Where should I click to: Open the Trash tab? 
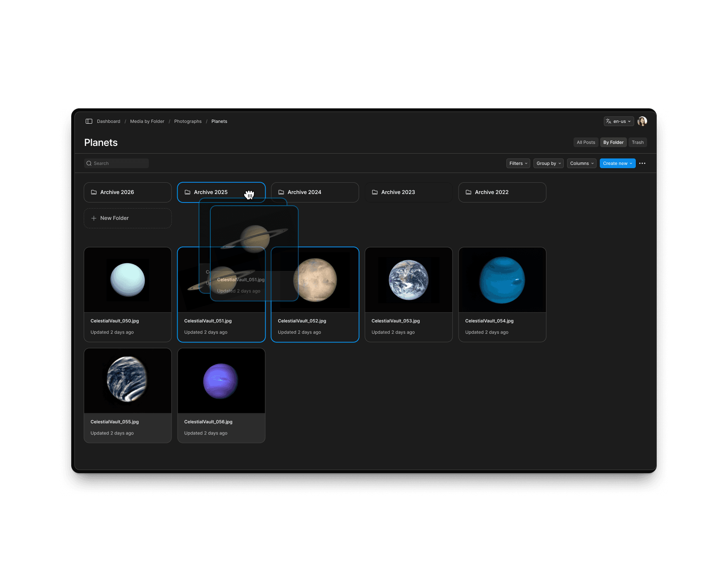point(637,142)
